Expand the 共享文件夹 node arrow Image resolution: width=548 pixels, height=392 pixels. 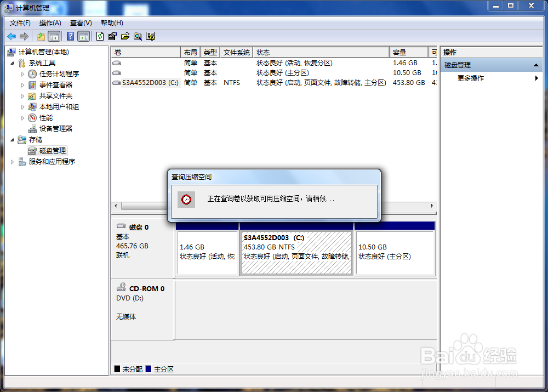22,96
